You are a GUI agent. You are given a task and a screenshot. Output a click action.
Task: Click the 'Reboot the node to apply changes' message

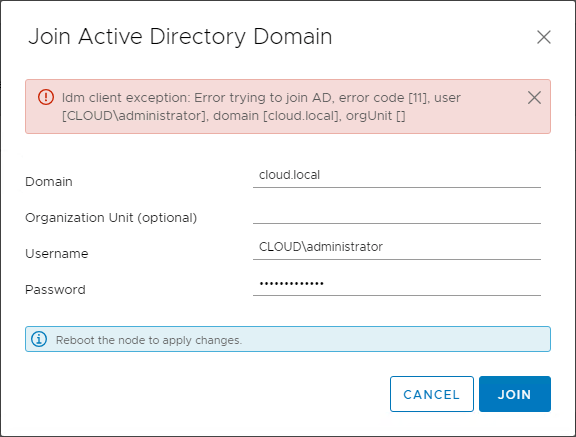coord(149,340)
